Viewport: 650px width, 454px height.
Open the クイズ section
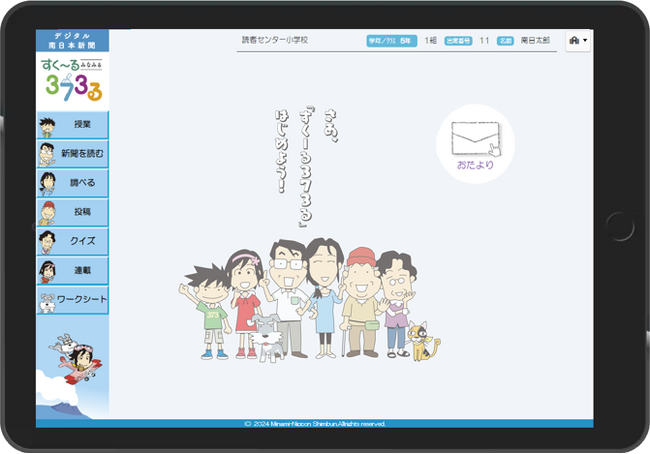[x=73, y=241]
